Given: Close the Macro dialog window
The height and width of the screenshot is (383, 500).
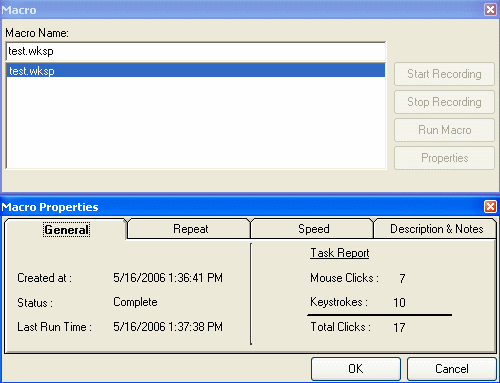Looking at the screenshot, I should pos(490,9).
